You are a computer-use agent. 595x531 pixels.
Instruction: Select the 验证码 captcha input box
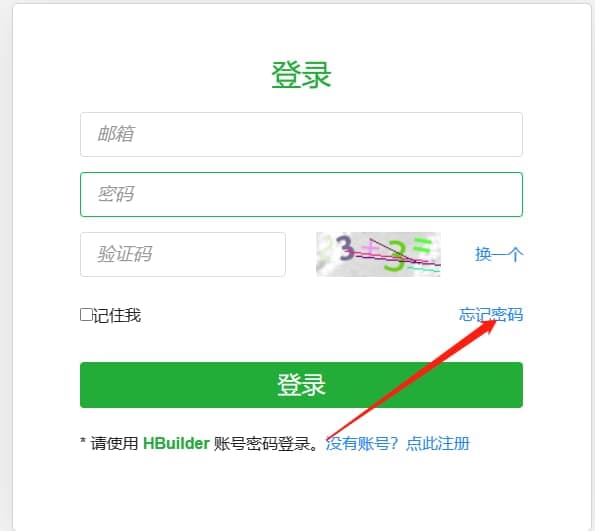pyautogui.click(x=183, y=254)
